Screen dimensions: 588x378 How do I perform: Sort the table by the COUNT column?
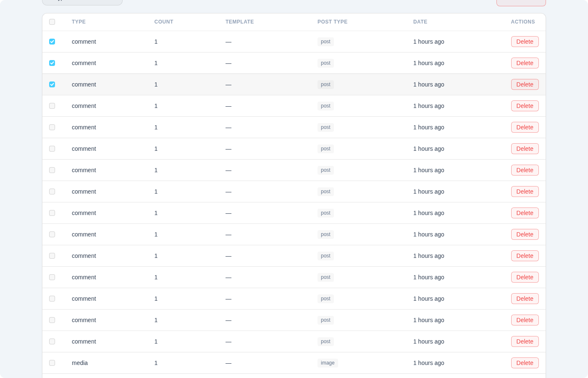point(164,22)
